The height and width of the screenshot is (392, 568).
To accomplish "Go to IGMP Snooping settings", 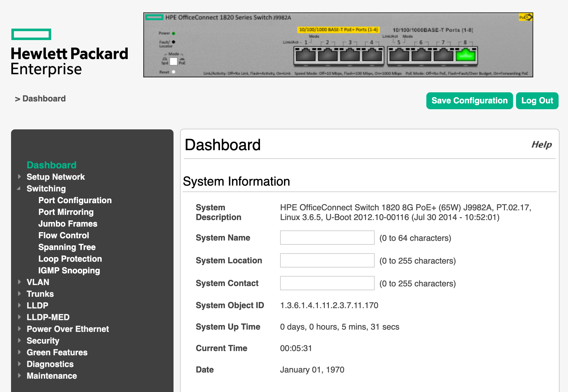I will point(69,270).
